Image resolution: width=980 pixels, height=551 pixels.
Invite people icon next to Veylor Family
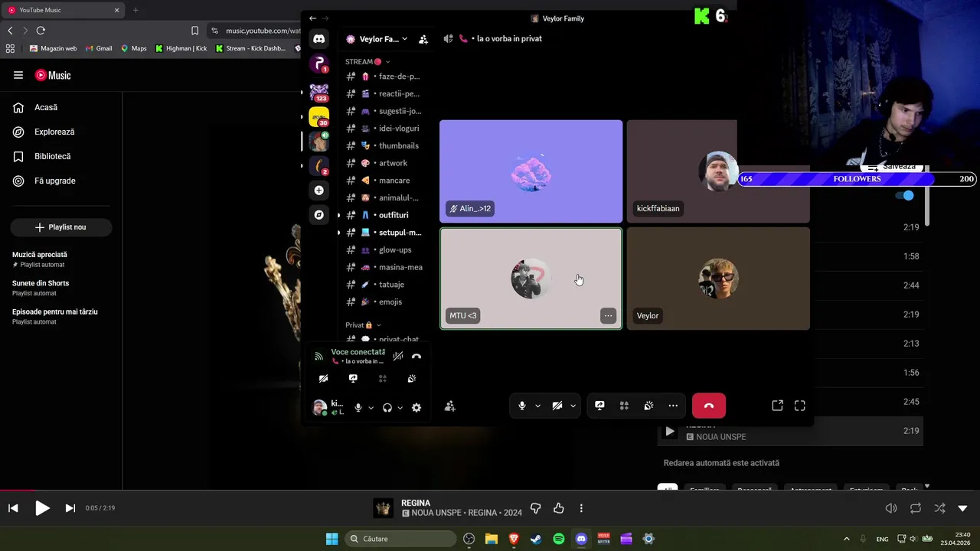(423, 39)
